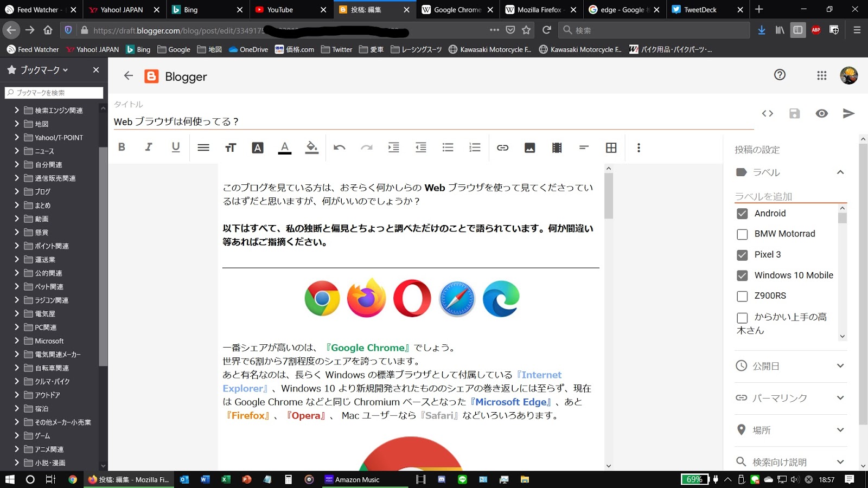Uncheck the Android label
The width and height of the screenshot is (868, 488).
742,214
